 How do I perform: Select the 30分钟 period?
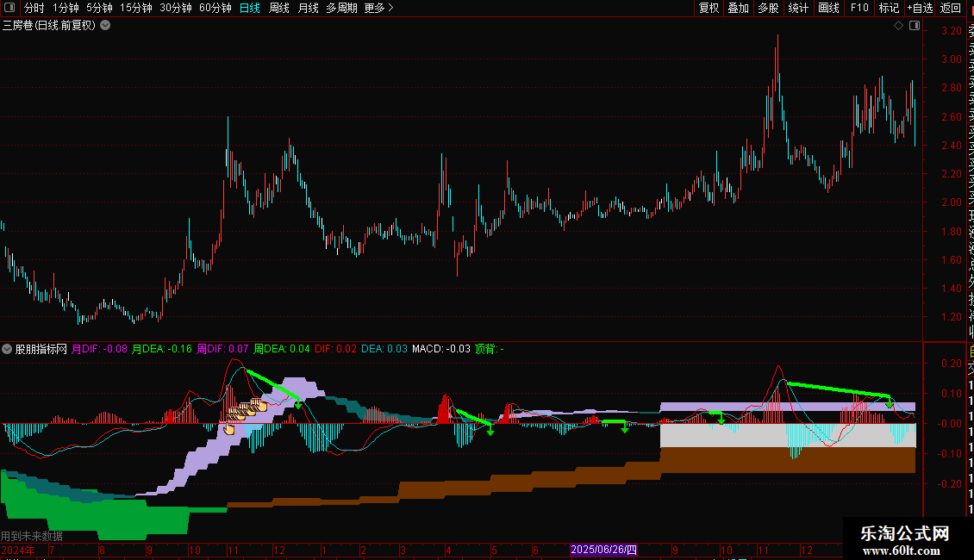click(x=176, y=8)
